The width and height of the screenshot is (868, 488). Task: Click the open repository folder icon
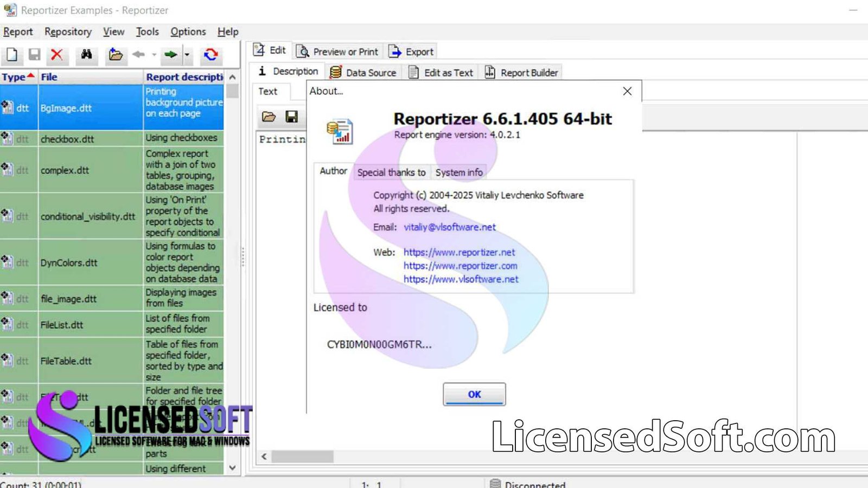(x=116, y=55)
